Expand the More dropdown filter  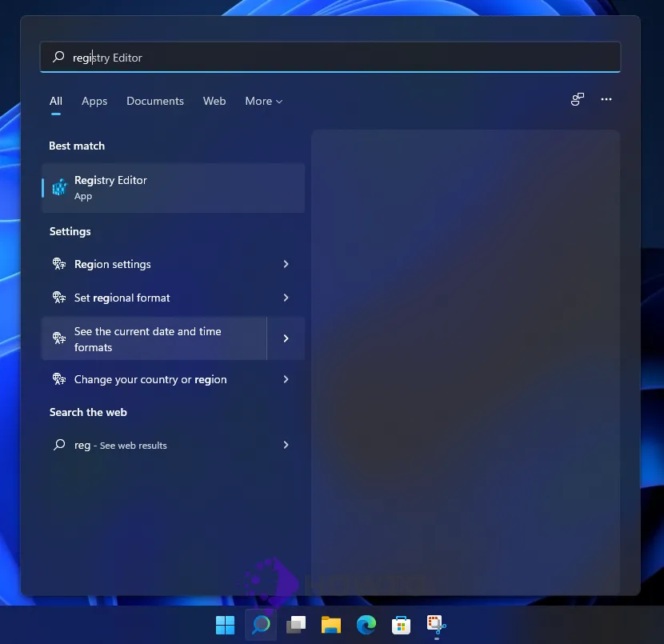point(264,101)
